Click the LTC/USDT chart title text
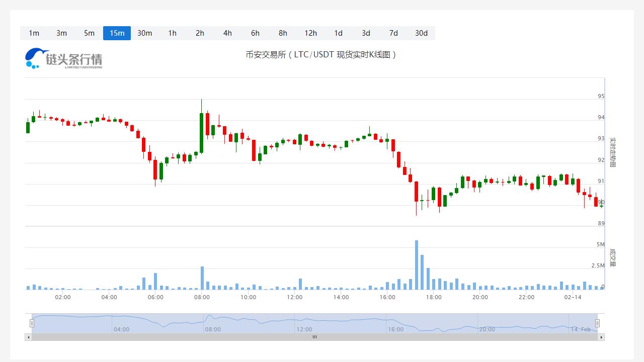 [321, 54]
